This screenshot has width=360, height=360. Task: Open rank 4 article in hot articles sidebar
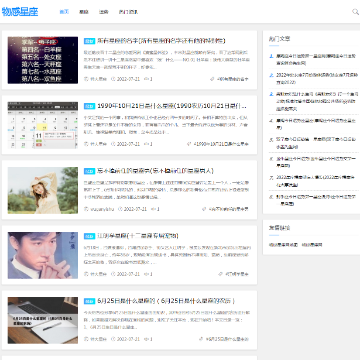tap(316, 124)
